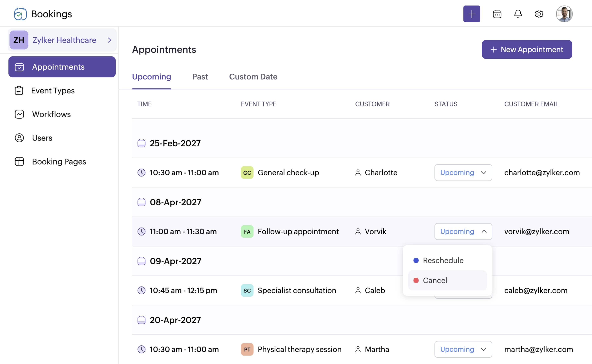
Task: Click the person icon next to Charlotte
Action: (x=358, y=173)
